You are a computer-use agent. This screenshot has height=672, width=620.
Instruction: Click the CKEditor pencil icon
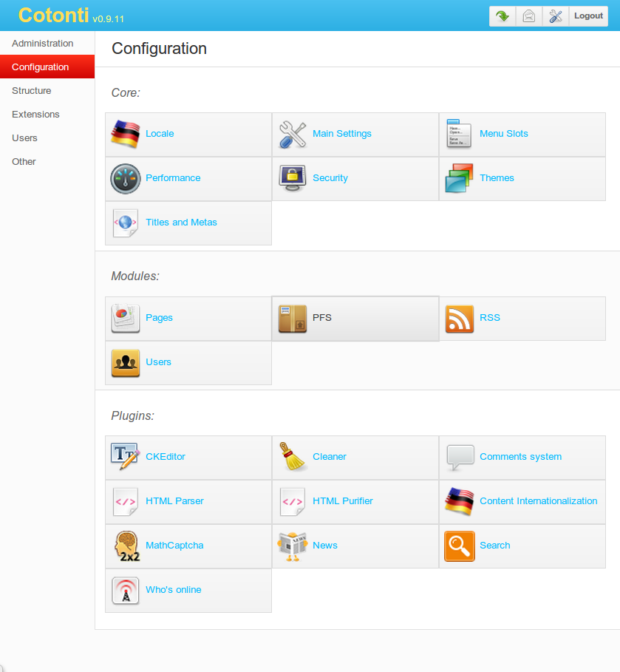coord(125,457)
